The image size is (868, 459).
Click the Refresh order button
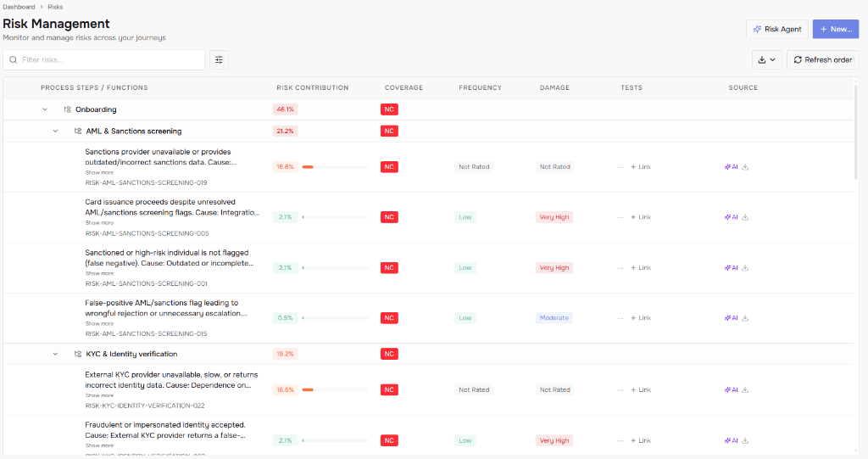coord(822,60)
